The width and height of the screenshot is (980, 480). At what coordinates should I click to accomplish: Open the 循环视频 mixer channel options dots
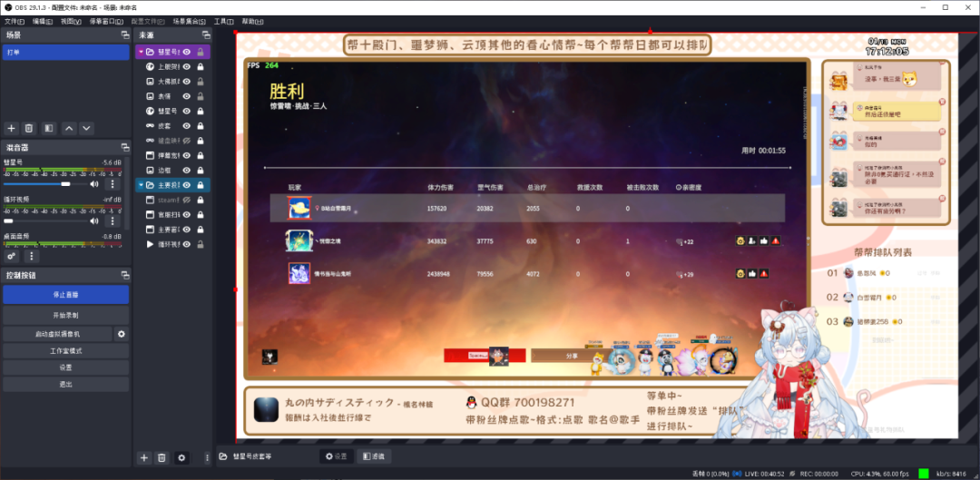point(113,220)
